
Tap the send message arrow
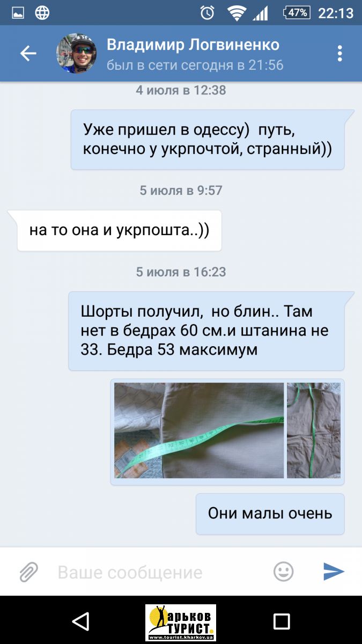click(x=334, y=572)
